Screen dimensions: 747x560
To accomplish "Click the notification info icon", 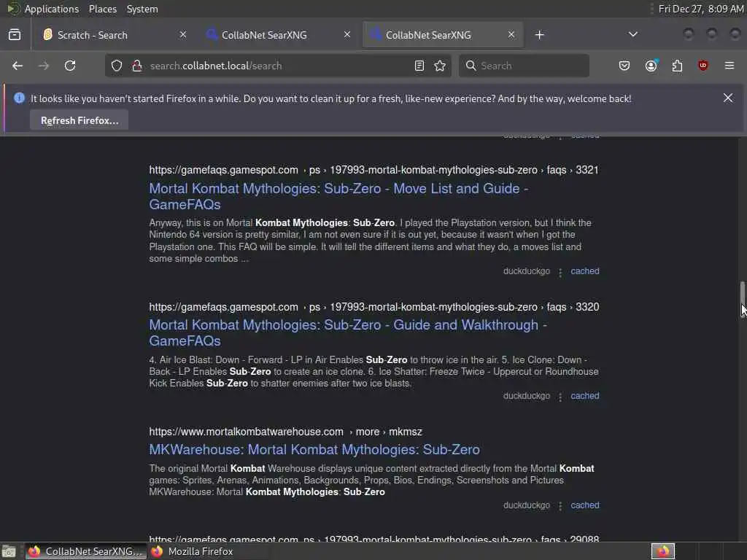I will [x=19, y=98].
